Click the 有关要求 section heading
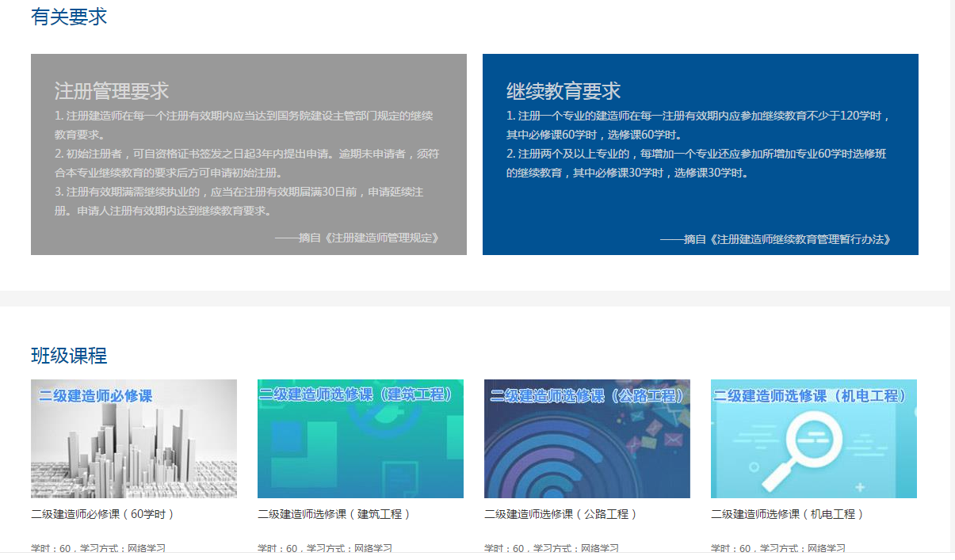955x560 pixels. tap(69, 17)
